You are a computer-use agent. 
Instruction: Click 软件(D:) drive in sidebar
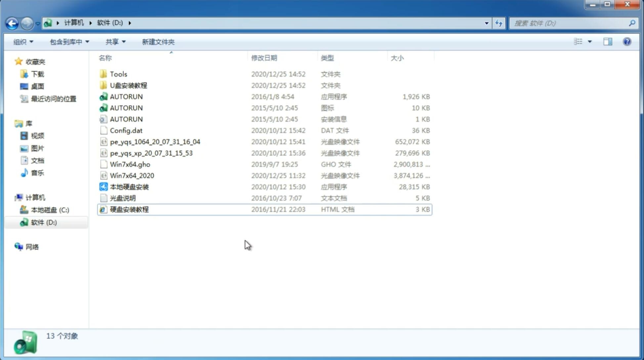coord(43,222)
